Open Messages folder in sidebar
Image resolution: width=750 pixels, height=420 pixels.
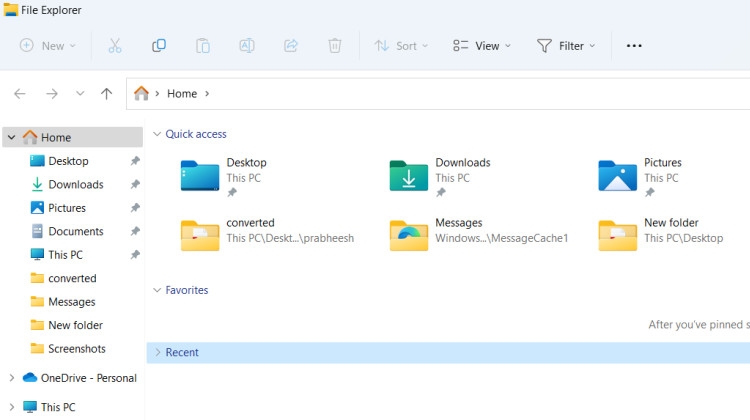tap(72, 302)
